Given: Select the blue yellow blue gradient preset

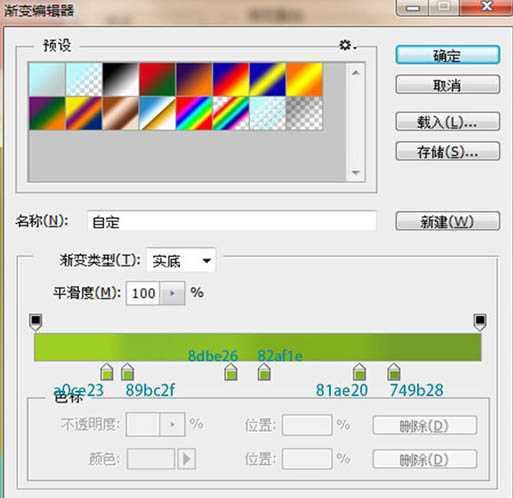Looking at the screenshot, I should pos(268,80).
